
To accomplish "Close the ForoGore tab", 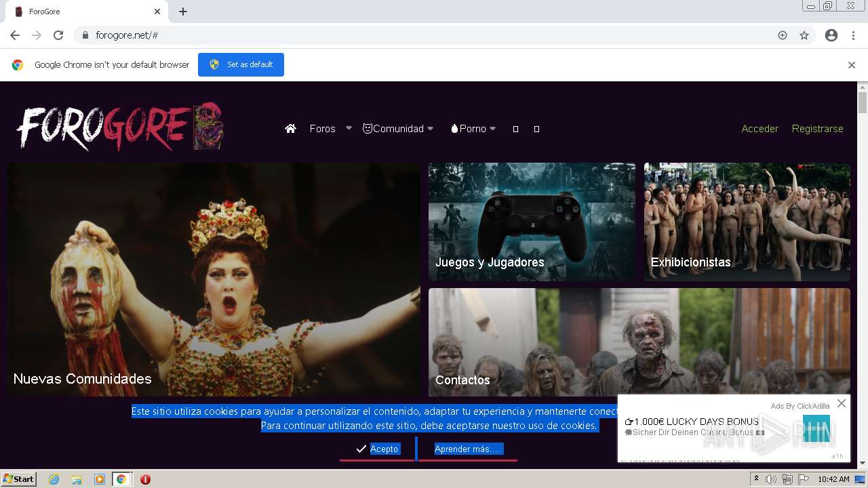I will click(x=157, y=12).
